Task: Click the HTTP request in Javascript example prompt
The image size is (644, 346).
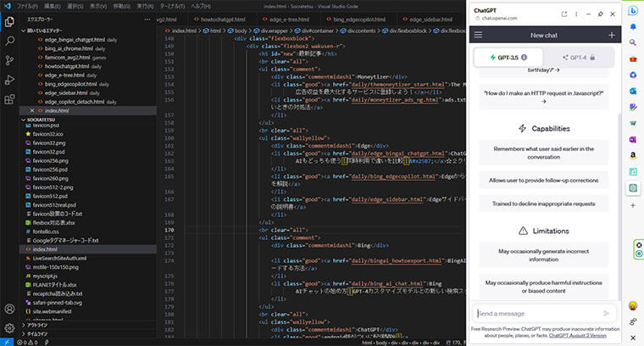Action: (x=543, y=97)
